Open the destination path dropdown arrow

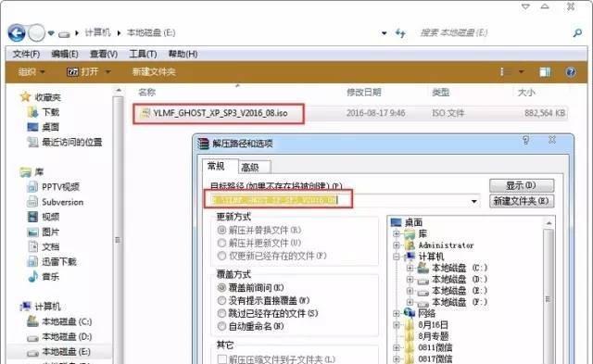[473, 201]
